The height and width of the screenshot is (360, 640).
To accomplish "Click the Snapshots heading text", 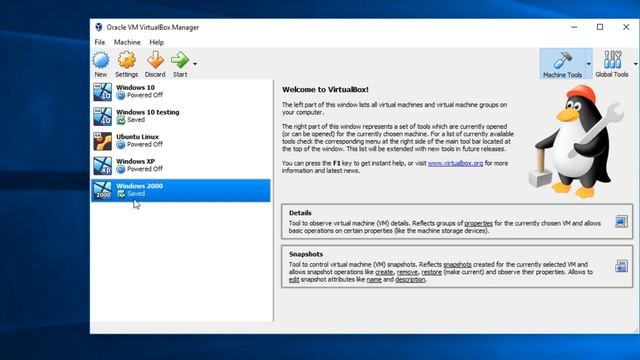I will click(x=306, y=254).
